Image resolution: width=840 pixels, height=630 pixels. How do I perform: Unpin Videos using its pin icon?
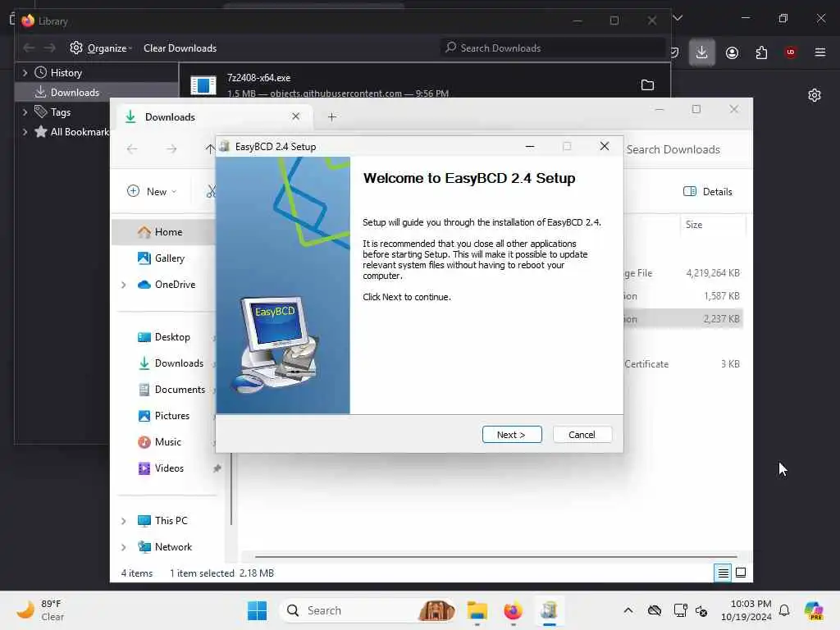click(217, 468)
